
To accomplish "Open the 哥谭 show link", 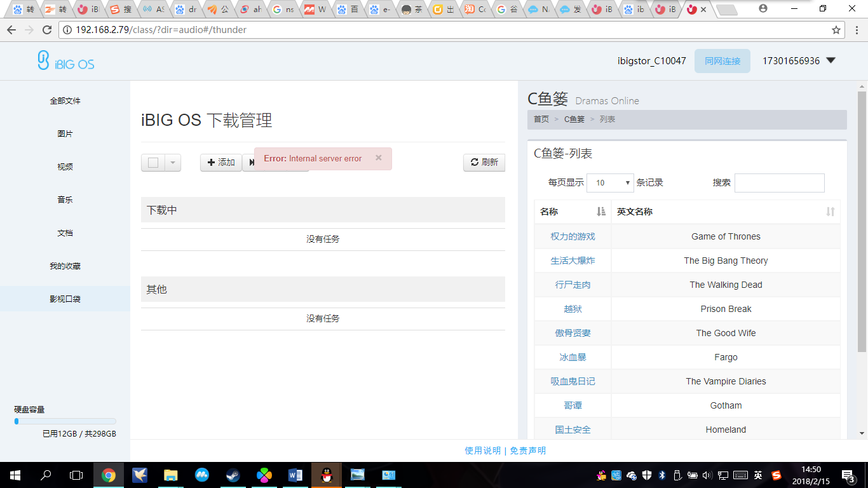I will 573,405.
